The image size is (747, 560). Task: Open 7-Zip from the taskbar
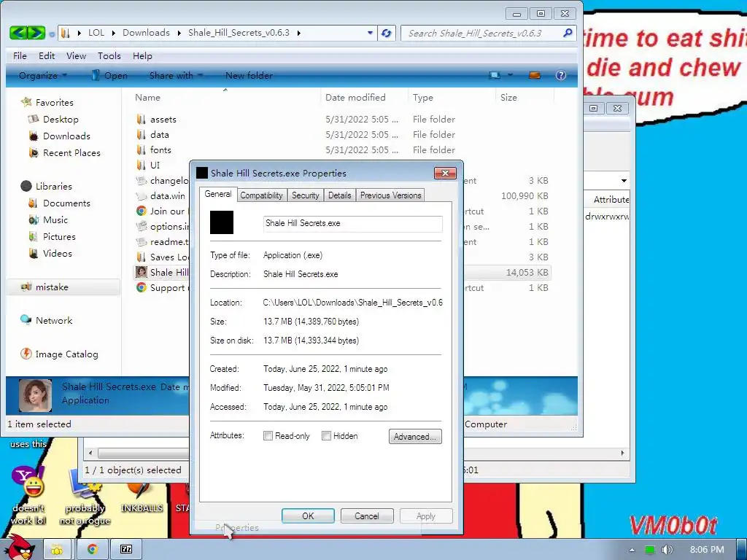click(126, 549)
